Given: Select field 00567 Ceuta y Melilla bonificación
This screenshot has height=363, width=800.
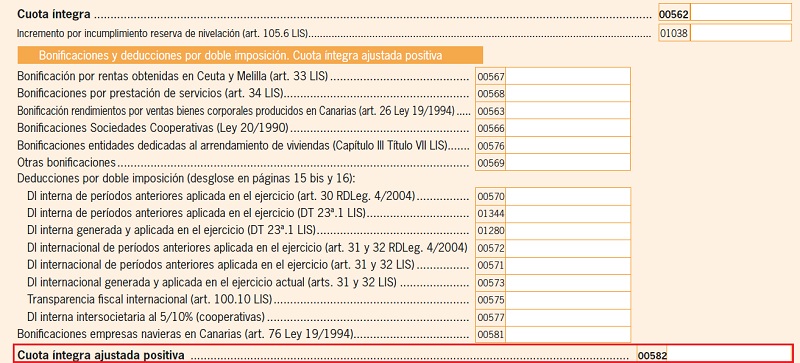Looking at the screenshot, I should coord(568,77).
